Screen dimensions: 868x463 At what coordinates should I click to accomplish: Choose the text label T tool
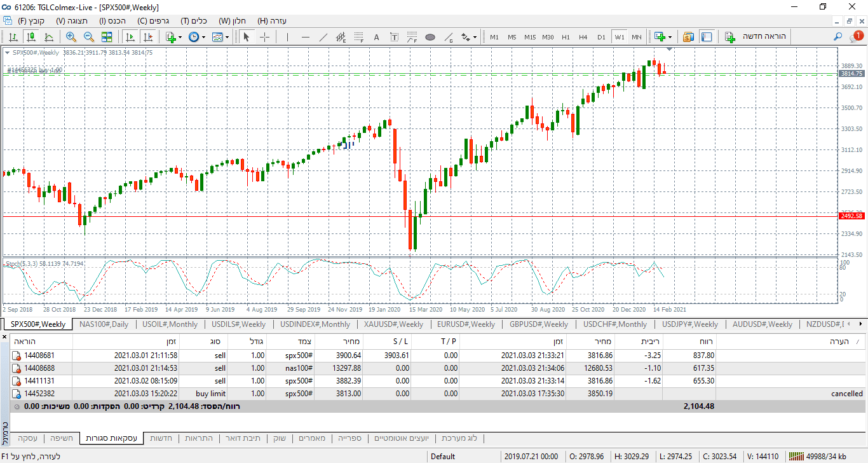(394, 37)
